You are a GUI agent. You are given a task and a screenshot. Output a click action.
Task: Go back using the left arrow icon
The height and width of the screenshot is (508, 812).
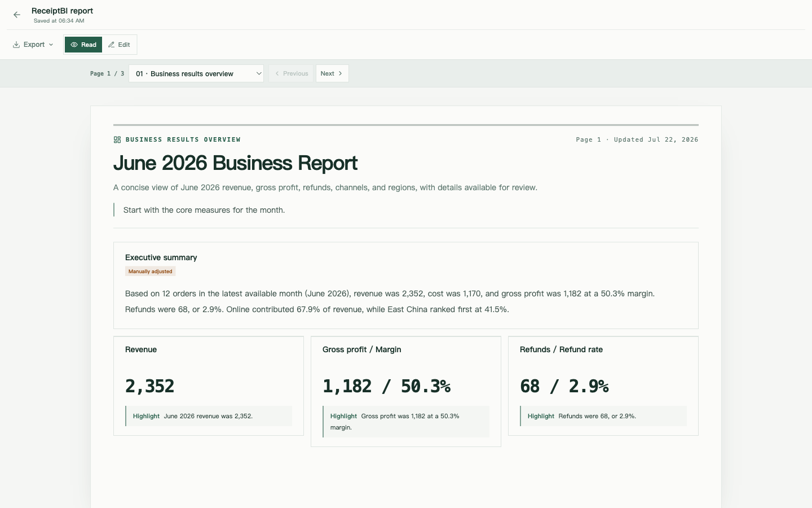pyautogui.click(x=17, y=15)
